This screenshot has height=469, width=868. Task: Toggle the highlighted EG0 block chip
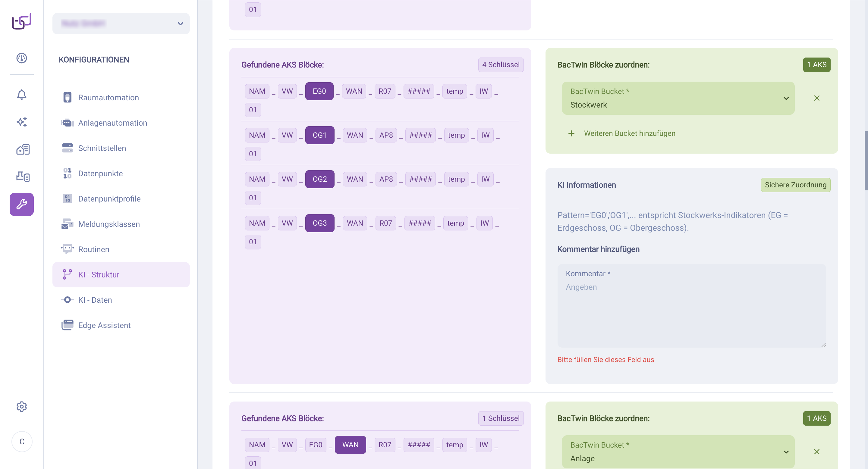pyautogui.click(x=319, y=91)
